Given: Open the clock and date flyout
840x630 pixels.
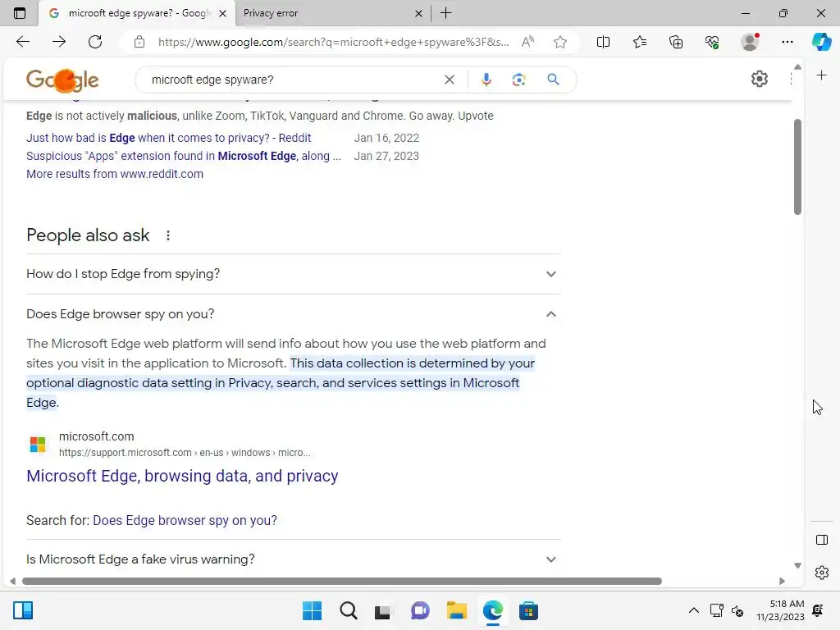Looking at the screenshot, I should (781, 610).
